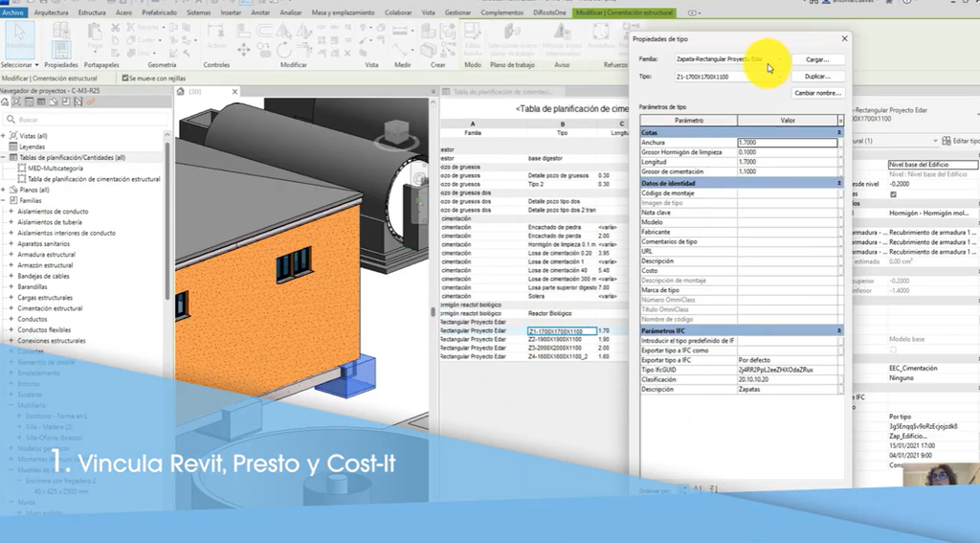Select the Rotate tool icon
Image resolution: width=980 pixels, height=543 pixels.
tap(283, 50)
